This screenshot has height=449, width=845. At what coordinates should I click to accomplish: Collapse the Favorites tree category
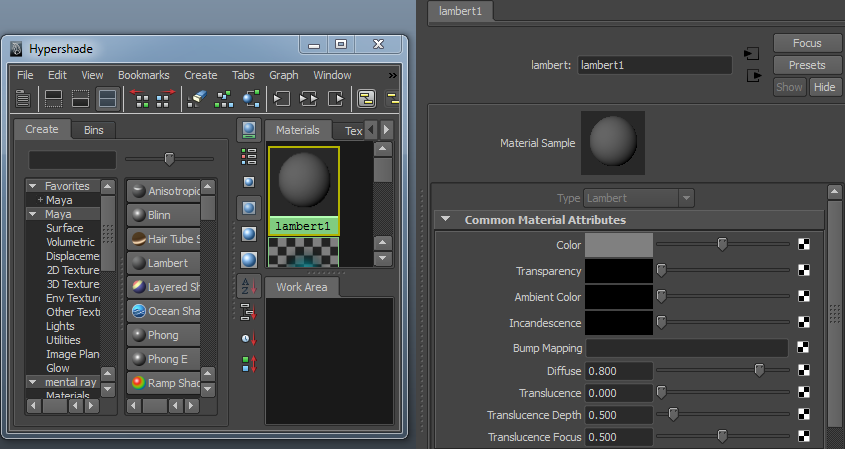tap(32, 186)
